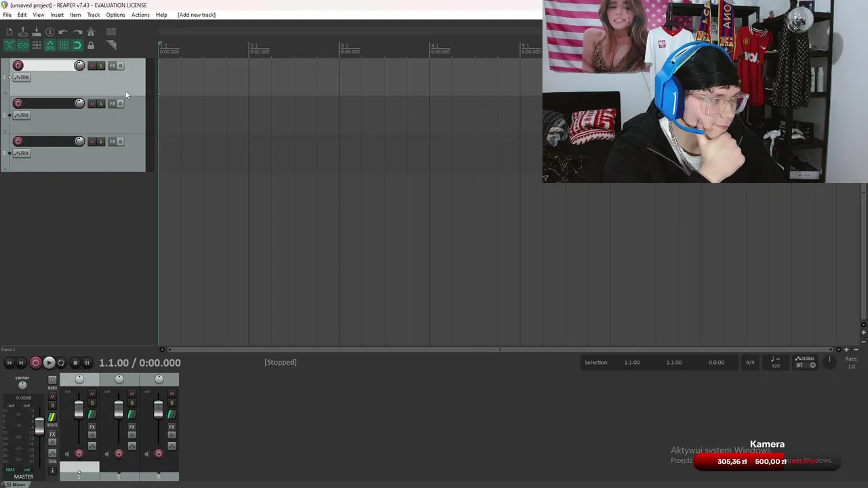Image resolution: width=868 pixels, height=488 pixels.
Task: Click the transport Play button
Action: click(x=50, y=363)
